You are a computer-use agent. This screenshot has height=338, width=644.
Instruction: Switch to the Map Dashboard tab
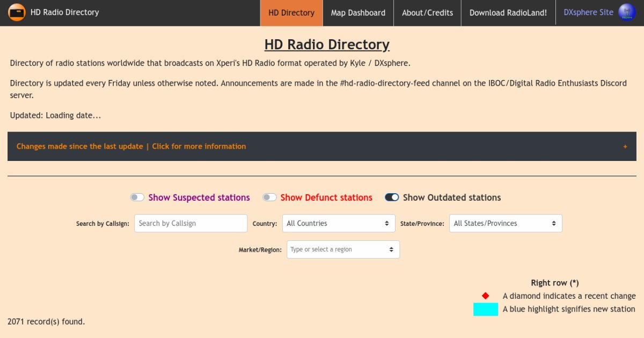click(x=358, y=13)
